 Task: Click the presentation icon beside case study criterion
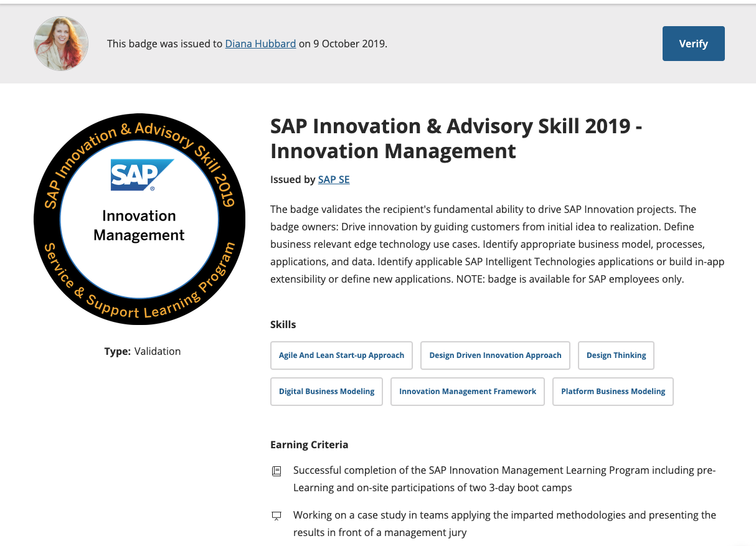click(x=276, y=515)
